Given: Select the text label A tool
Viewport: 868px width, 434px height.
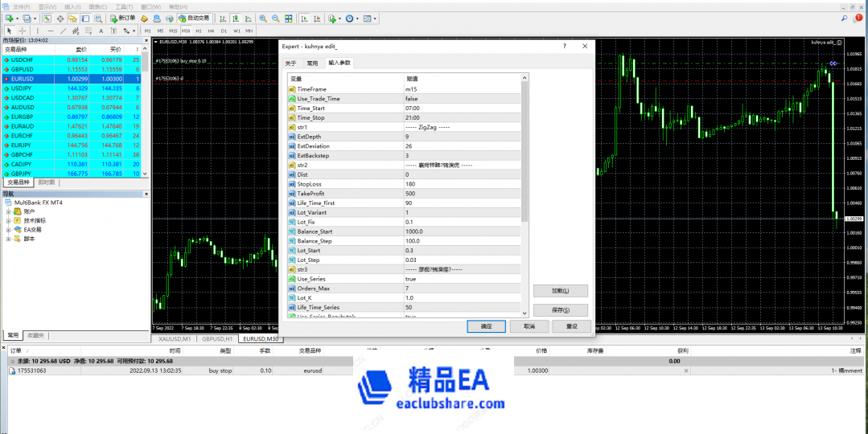Looking at the screenshot, I should point(101,31).
